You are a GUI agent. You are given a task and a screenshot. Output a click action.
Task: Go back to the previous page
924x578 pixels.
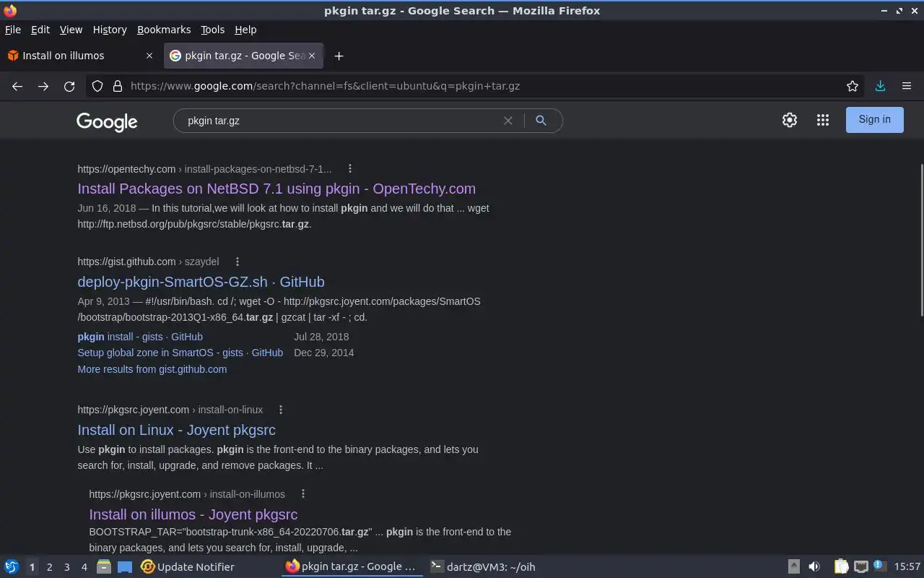(x=17, y=86)
